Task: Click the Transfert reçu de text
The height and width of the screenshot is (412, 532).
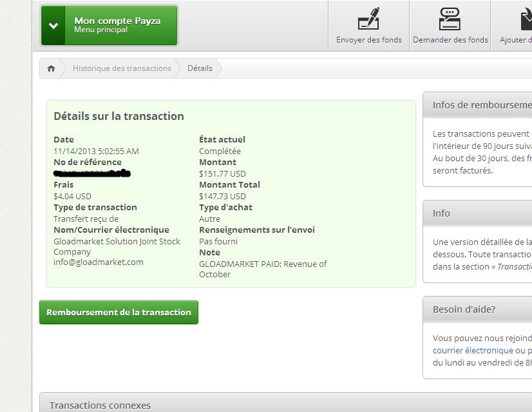Action: 86,219
